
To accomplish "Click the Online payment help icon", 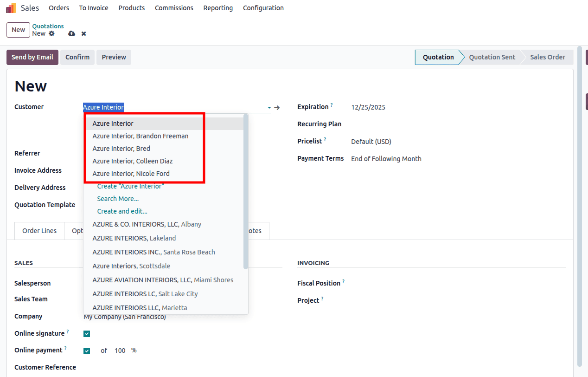I will (x=65, y=347).
